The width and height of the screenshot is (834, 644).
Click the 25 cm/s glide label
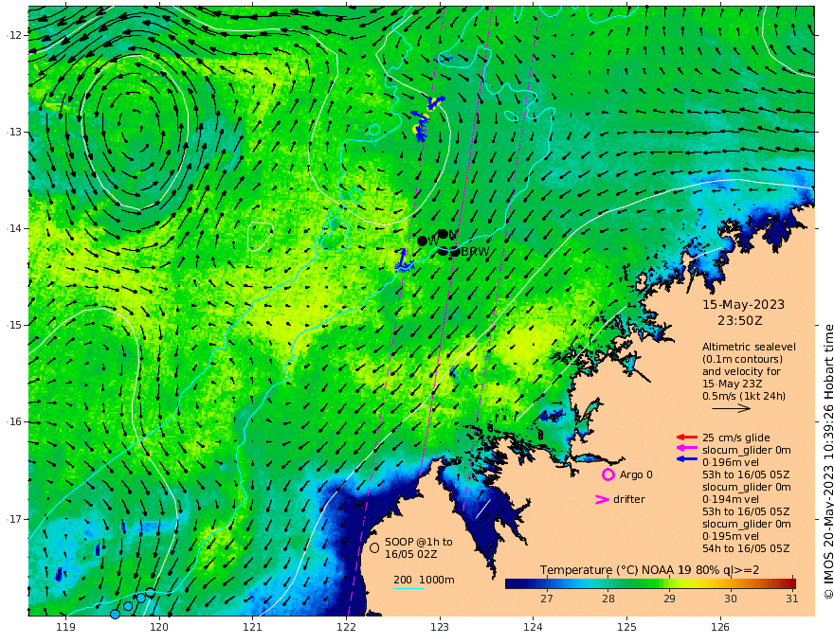point(736,438)
